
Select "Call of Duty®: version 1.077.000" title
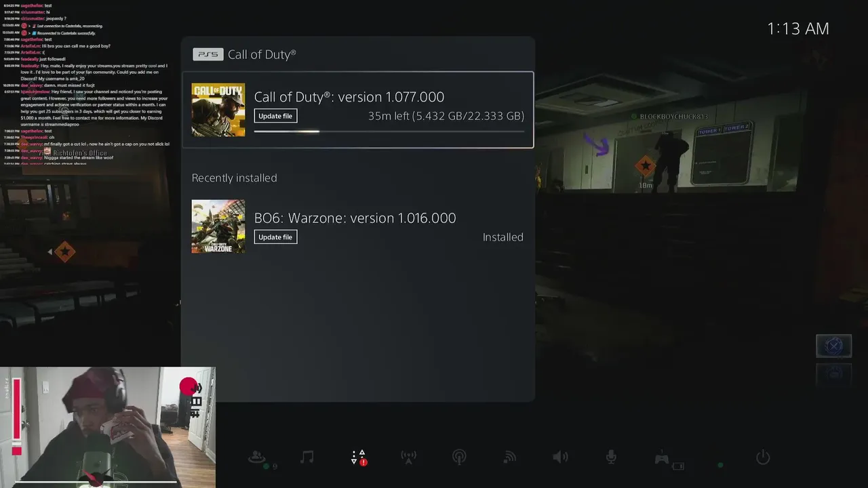click(349, 96)
